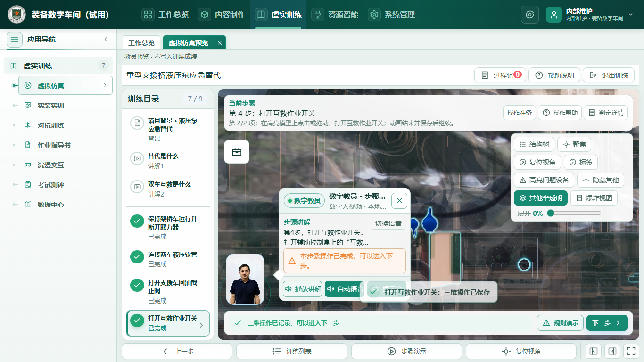Click the 展开 explode percentage slider handle
644x362 pixels.
coord(550,213)
